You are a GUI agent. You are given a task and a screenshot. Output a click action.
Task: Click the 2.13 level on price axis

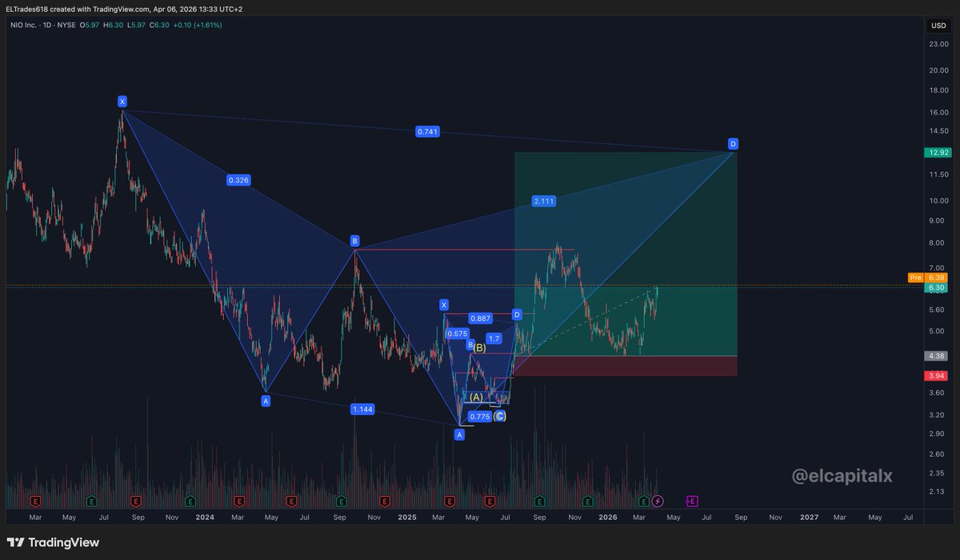(937, 492)
